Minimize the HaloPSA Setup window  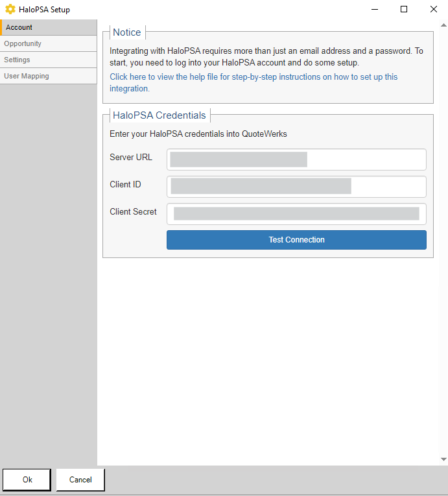coord(375,9)
